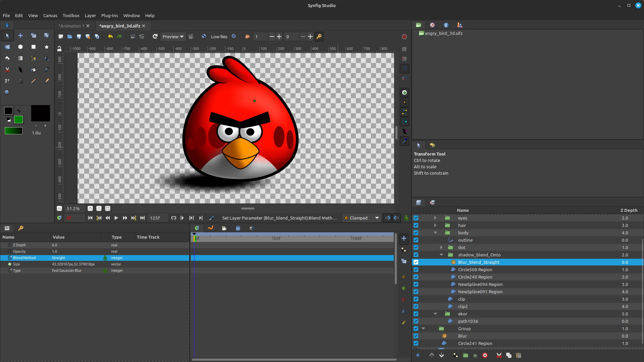Click the green fill color swatch
The image size is (644, 362).
click(x=18, y=120)
